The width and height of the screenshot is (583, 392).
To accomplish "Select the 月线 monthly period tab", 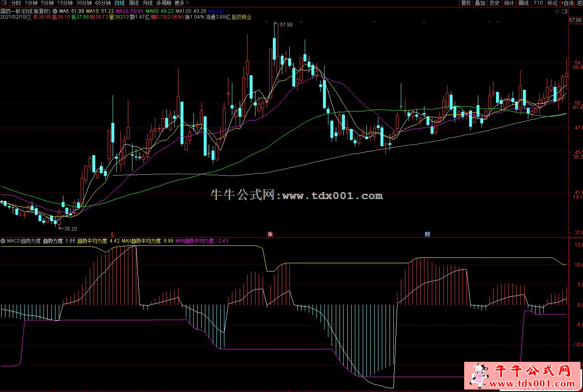I will point(148,3).
